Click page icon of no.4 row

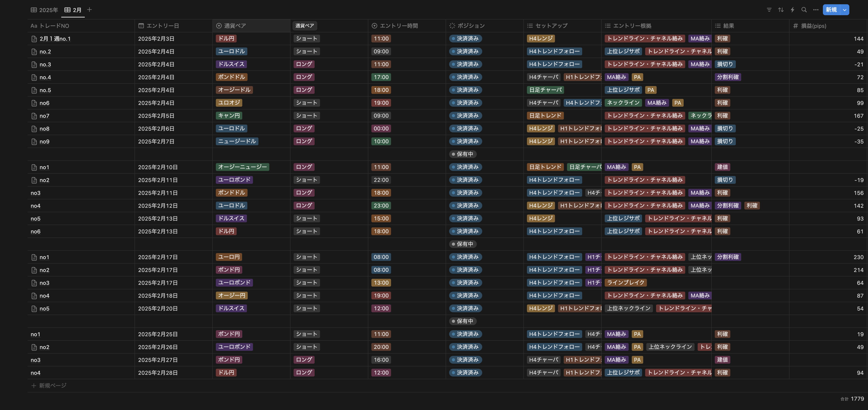point(34,77)
